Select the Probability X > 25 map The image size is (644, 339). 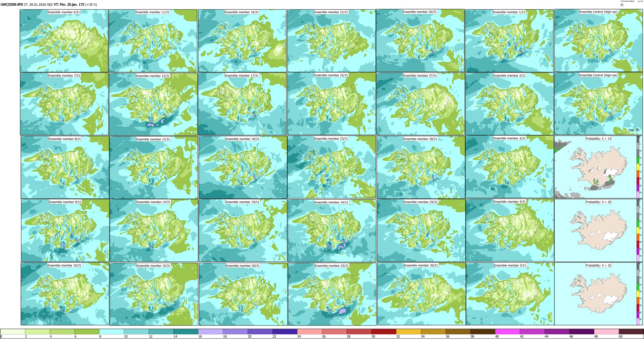tap(599, 294)
